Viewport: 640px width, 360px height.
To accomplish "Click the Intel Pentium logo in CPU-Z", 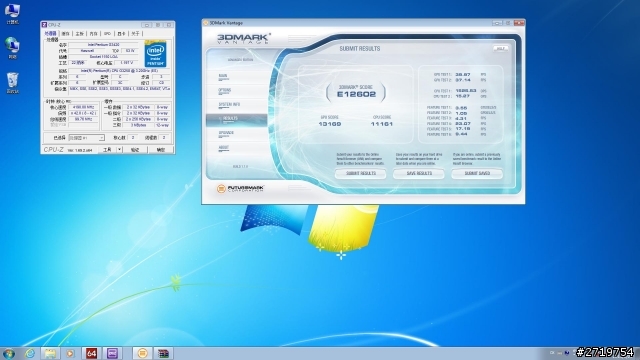I will tap(156, 54).
